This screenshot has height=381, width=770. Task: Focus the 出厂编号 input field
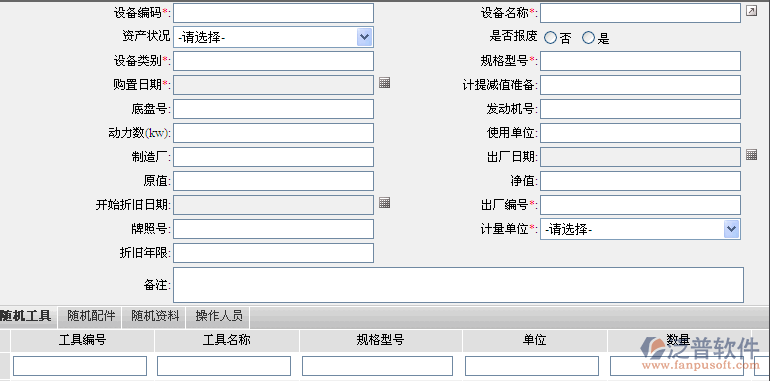(640, 205)
